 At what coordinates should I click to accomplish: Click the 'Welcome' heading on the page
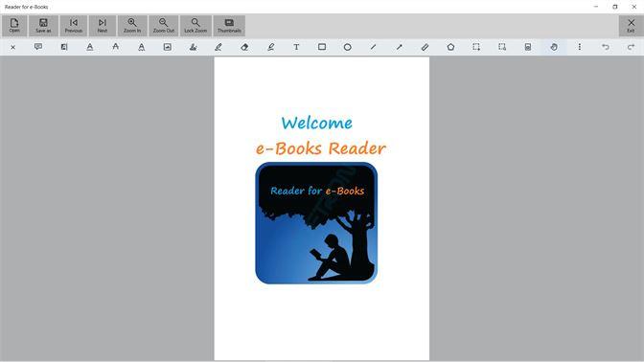(316, 123)
